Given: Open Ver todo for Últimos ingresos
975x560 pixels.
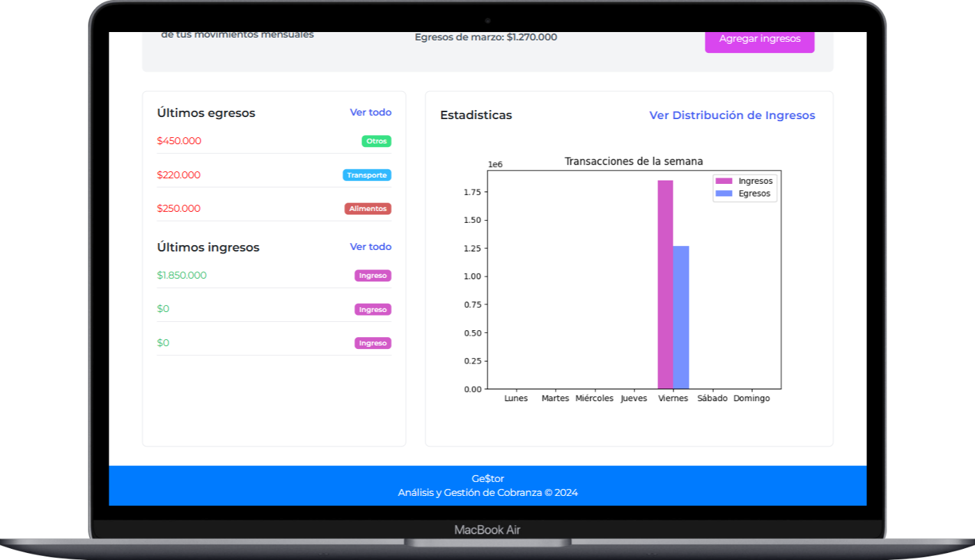Looking at the screenshot, I should (370, 247).
